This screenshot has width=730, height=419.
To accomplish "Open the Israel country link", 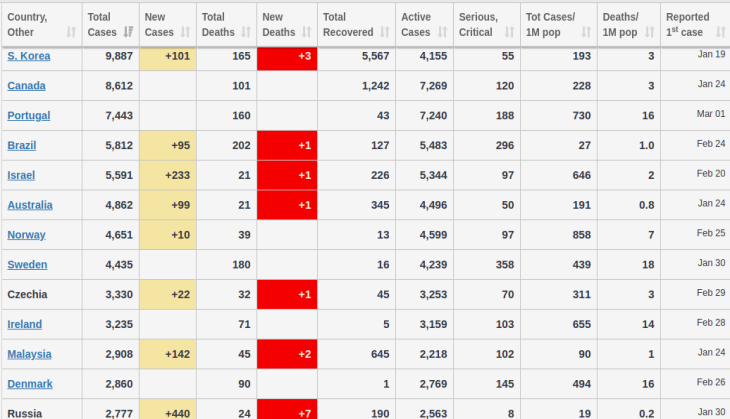I will [21, 175].
